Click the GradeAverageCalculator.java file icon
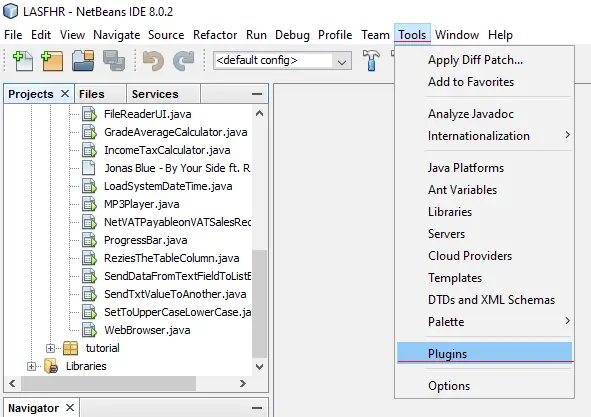The image size is (591, 417). pyautogui.click(x=89, y=132)
